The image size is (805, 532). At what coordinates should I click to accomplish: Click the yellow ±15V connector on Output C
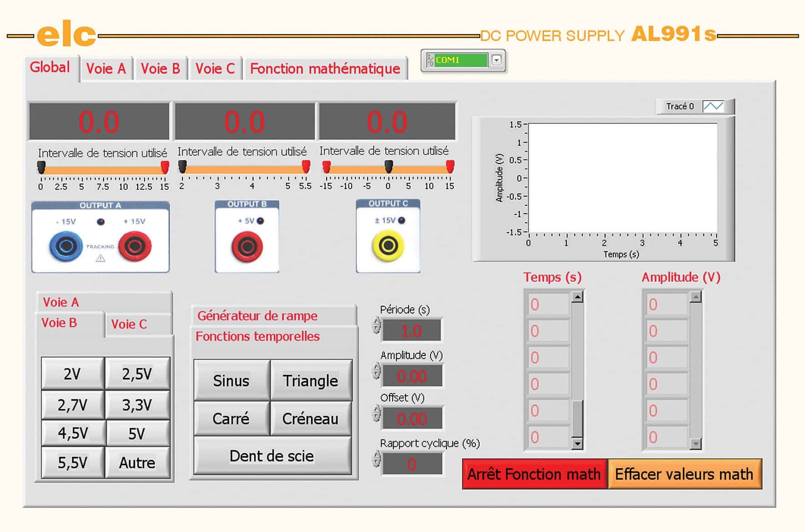388,246
